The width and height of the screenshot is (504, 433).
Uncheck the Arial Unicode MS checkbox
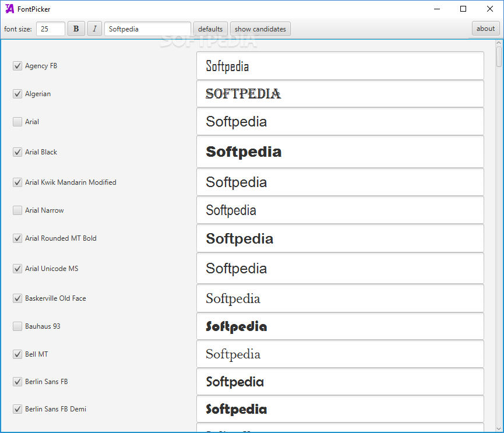coord(17,269)
